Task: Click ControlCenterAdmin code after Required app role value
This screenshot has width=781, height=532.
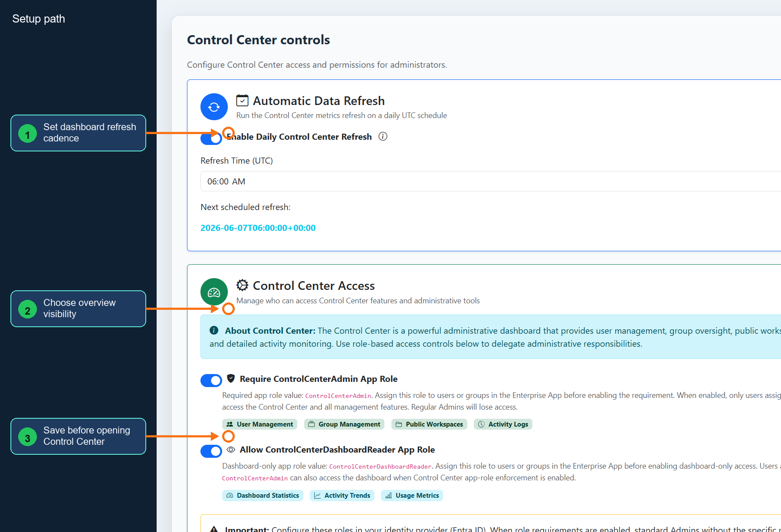Action: click(x=338, y=396)
